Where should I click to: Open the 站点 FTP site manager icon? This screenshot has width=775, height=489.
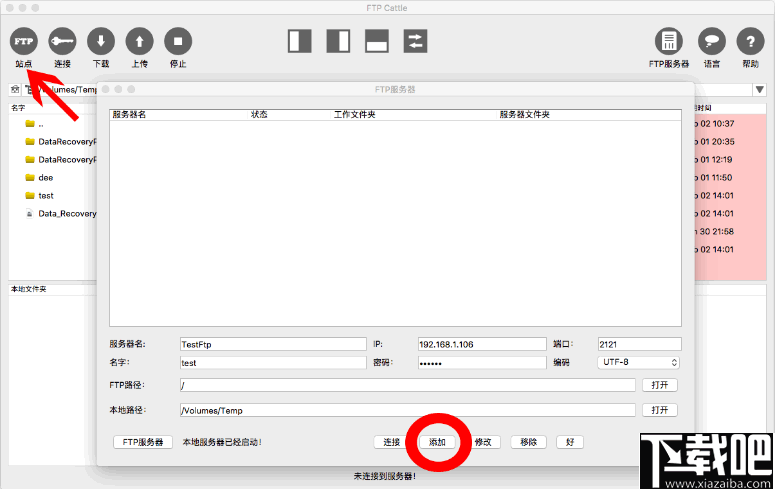(x=23, y=41)
